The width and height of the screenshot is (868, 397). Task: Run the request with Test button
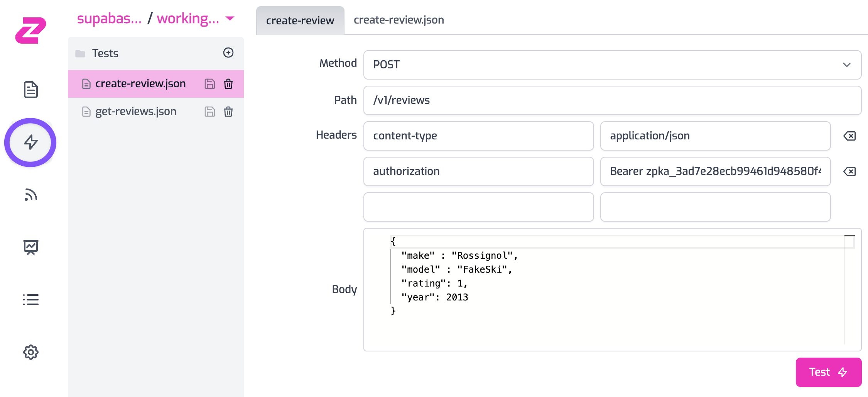pos(828,372)
